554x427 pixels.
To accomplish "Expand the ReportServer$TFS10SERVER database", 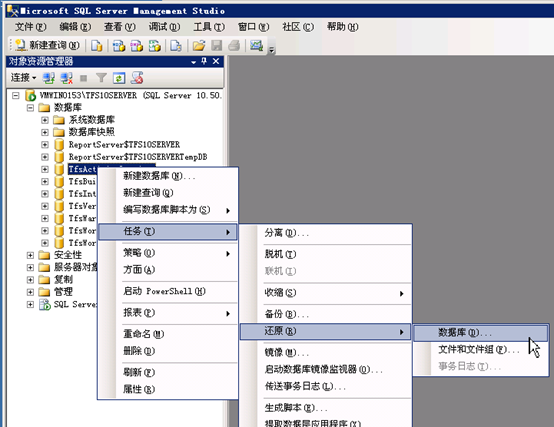I will 45,144.
